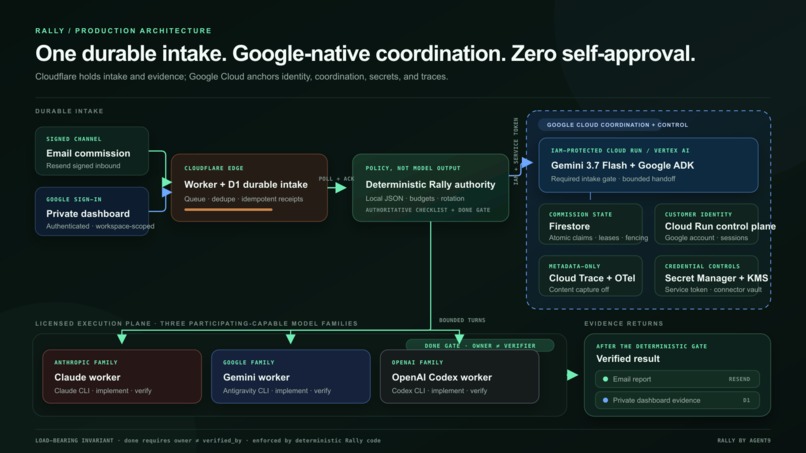Click 'Atomic claims · leases · fencing' text
The width and height of the screenshot is (806, 453).
point(598,238)
